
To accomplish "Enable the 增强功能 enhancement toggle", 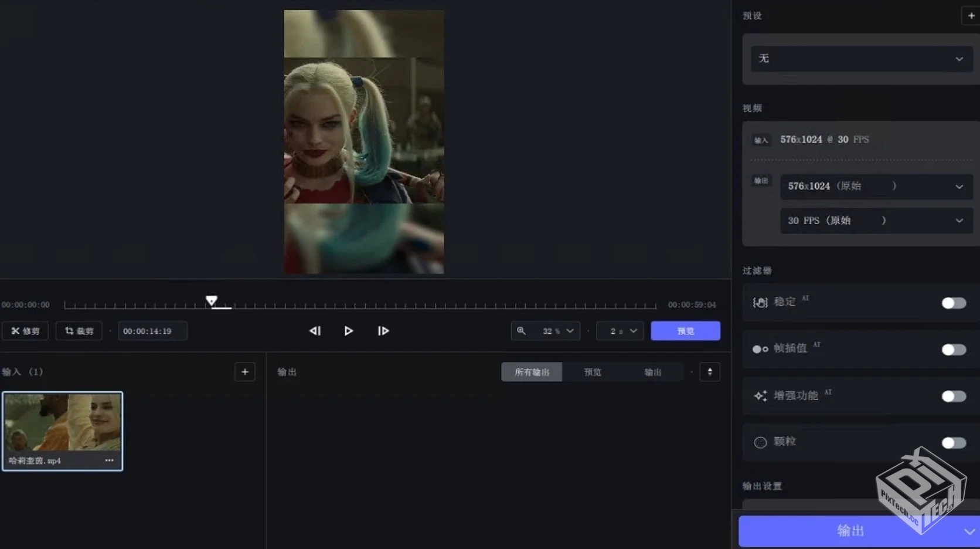I will tap(953, 396).
